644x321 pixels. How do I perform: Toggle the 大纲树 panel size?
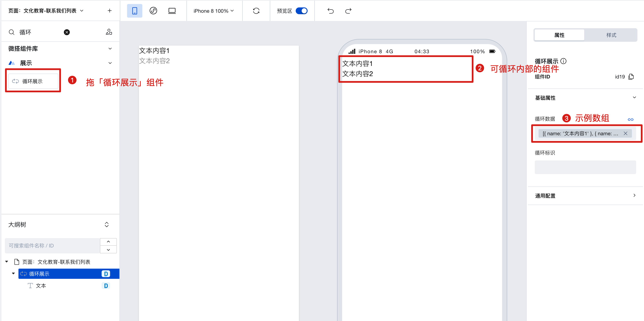point(107,224)
